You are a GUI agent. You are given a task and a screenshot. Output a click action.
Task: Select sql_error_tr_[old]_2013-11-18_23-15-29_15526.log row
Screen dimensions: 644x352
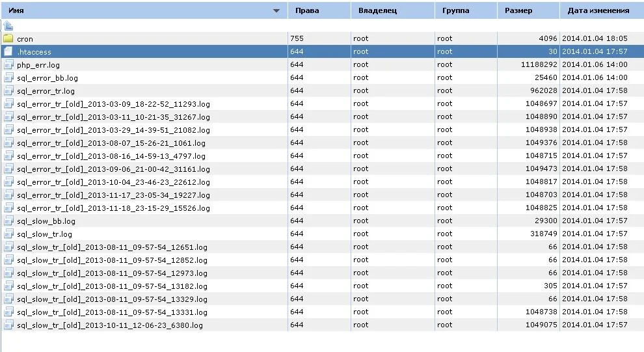coord(322,208)
